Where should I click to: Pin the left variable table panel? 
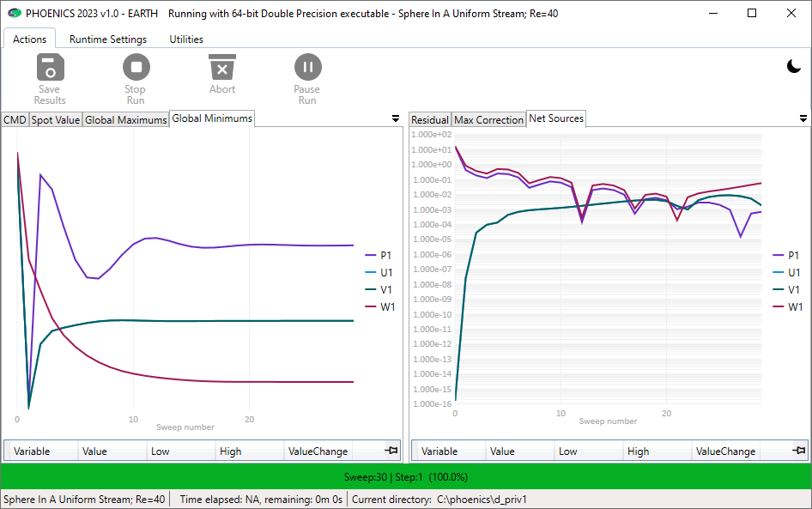(x=391, y=451)
